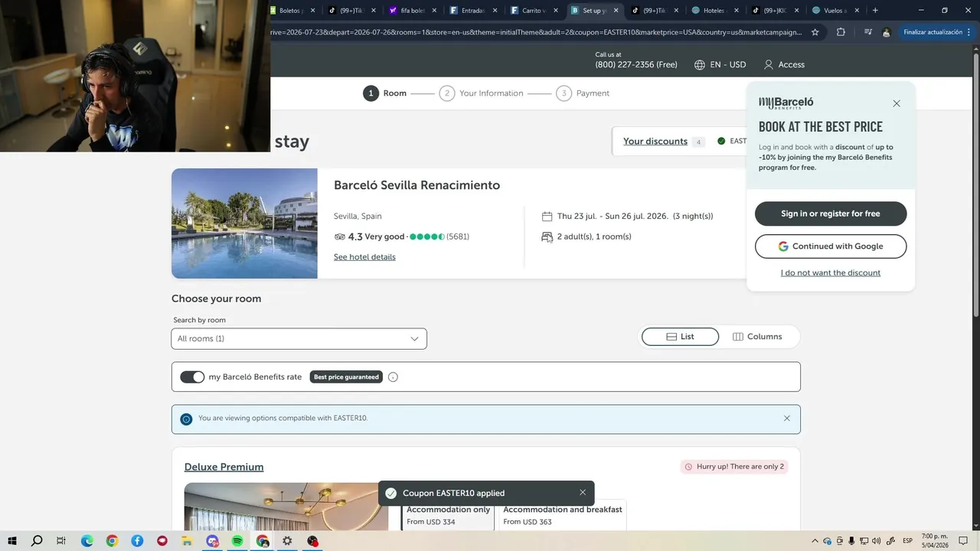The height and width of the screenshot is (551, 980).
Task: Toggle my Barceló Benefits rate switch
Action: [192, 377]
